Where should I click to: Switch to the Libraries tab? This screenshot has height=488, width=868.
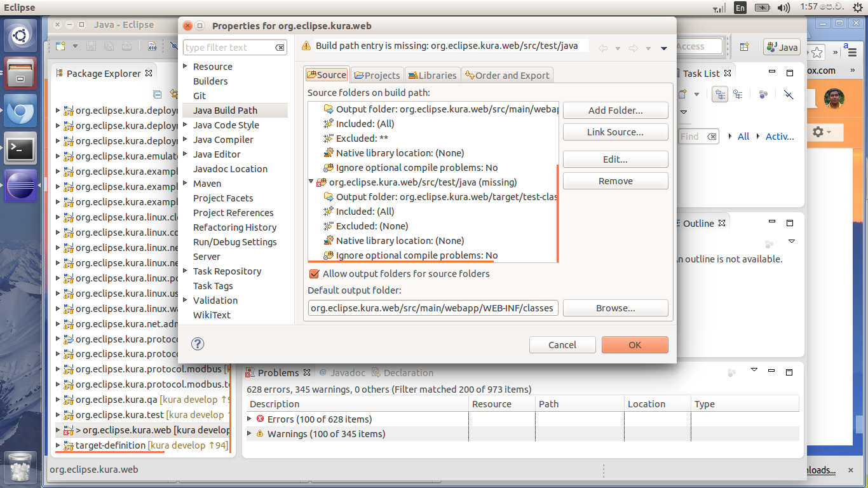[x=432, y=75]
